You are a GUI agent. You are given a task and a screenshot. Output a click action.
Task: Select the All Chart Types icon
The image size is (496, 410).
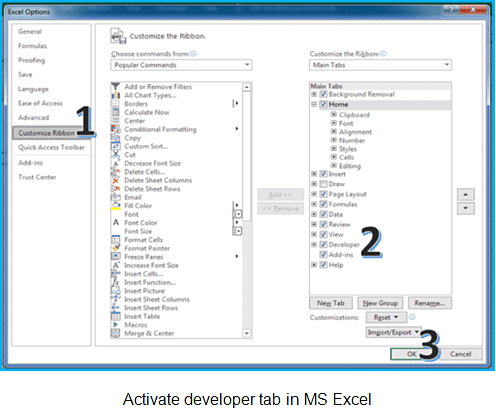tap(115, 95)
